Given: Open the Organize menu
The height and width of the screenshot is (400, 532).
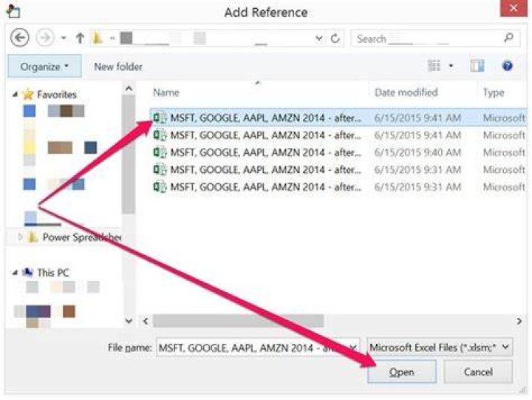Looking at the screenshot, I should click(44, 67).
